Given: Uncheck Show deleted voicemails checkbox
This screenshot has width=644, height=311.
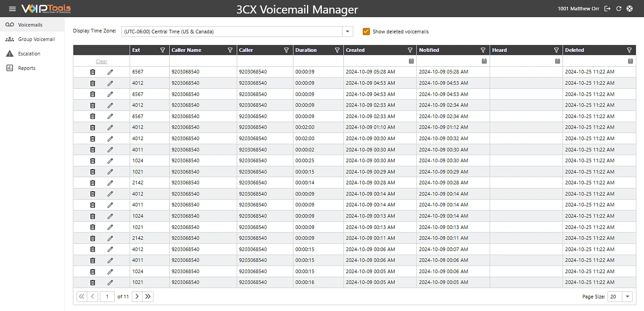Looking at the screenshot, I should [366, 32].
